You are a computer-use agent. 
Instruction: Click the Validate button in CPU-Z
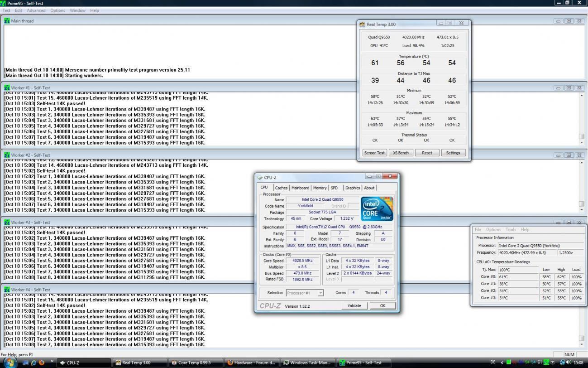[x=354, y=305]
